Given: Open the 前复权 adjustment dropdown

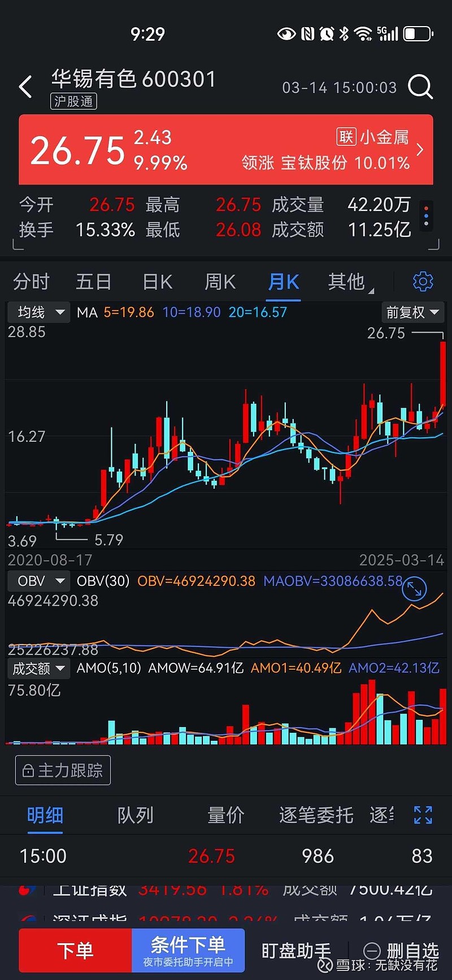Looking at the screenshot, I should 412,312.
